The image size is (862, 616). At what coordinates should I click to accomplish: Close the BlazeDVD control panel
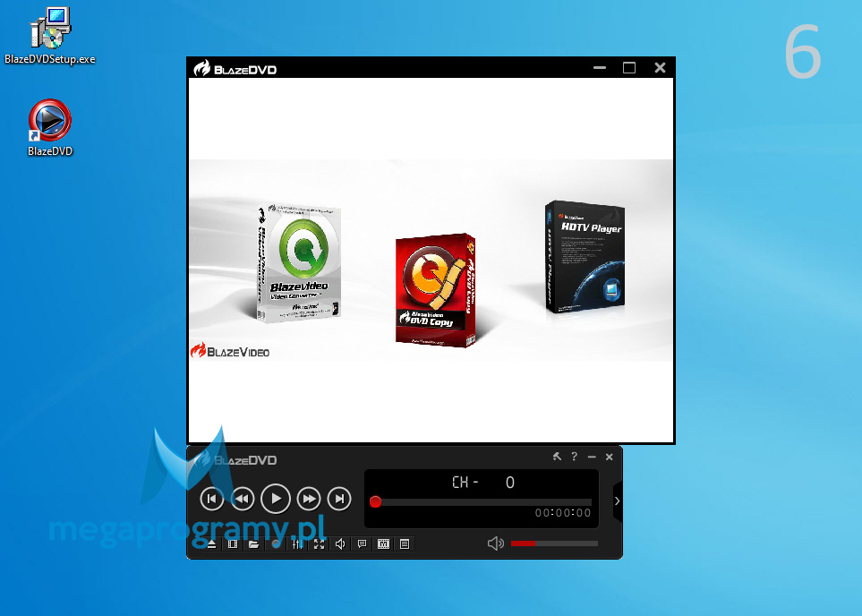click(609, 457)
